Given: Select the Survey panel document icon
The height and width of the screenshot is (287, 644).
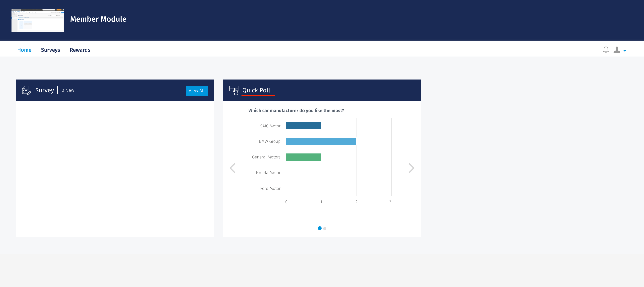Looking at the screenshot, I should (x=26, y=90).
